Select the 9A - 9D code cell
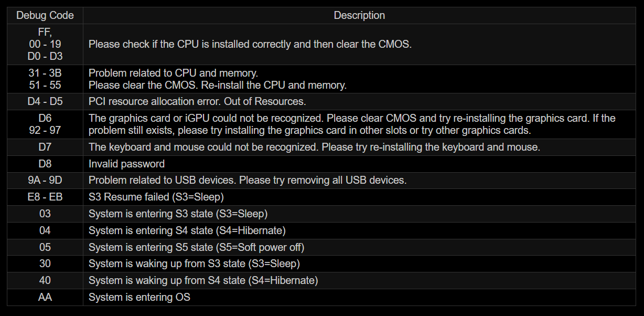 tap(45, 181)
